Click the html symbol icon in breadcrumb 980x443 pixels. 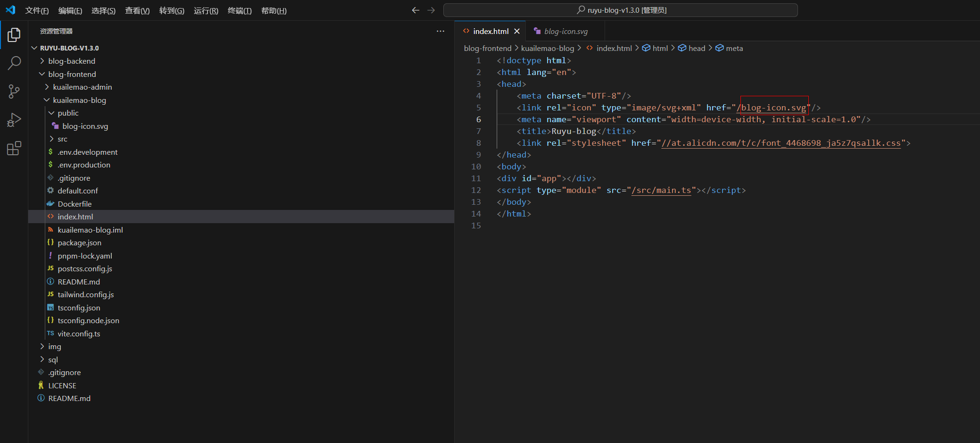click(646, 48)
